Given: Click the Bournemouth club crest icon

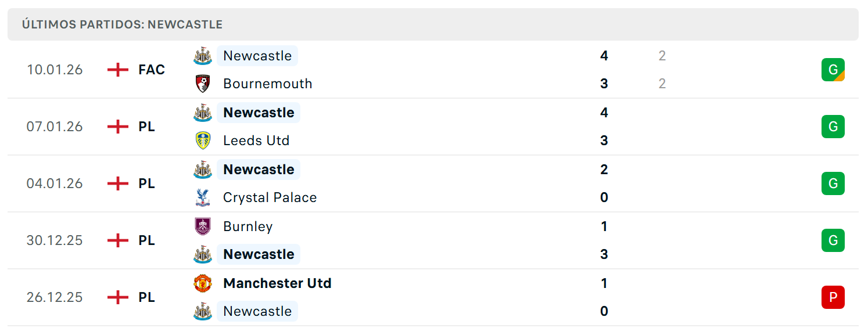Looking at the screenshot, I should click(x=203, y=84).
